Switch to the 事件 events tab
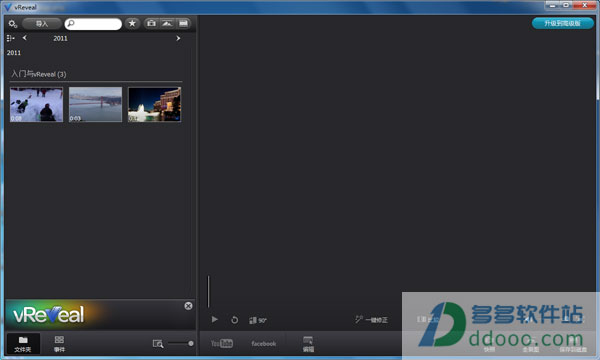600x360 pixels. (x=59, y=343)
